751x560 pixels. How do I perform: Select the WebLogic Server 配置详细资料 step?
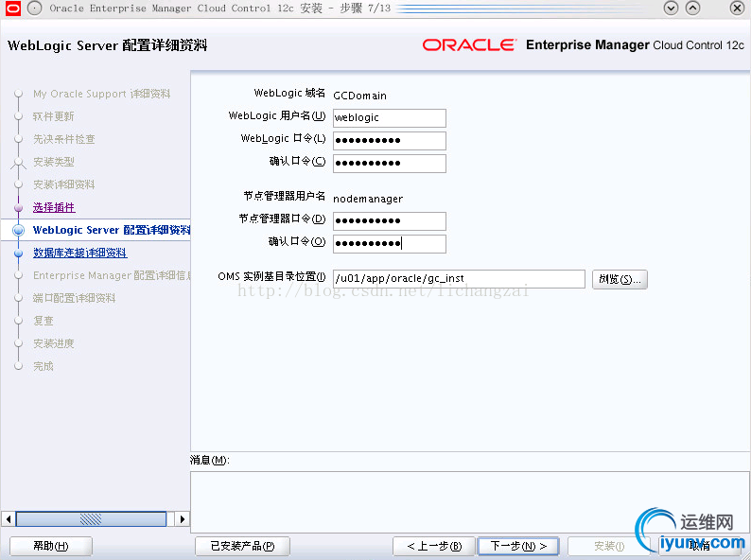pos(111,230)
